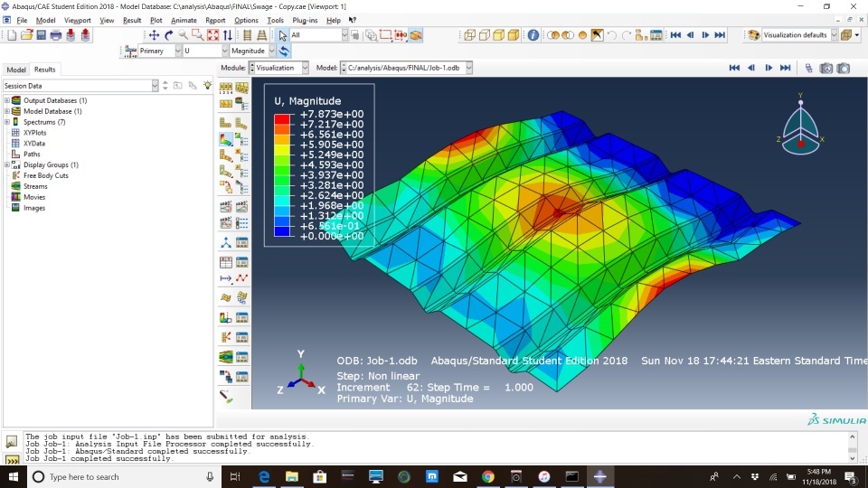The image size is (868, 488).
Task: Click the message area icon
Action: point(11,442)
